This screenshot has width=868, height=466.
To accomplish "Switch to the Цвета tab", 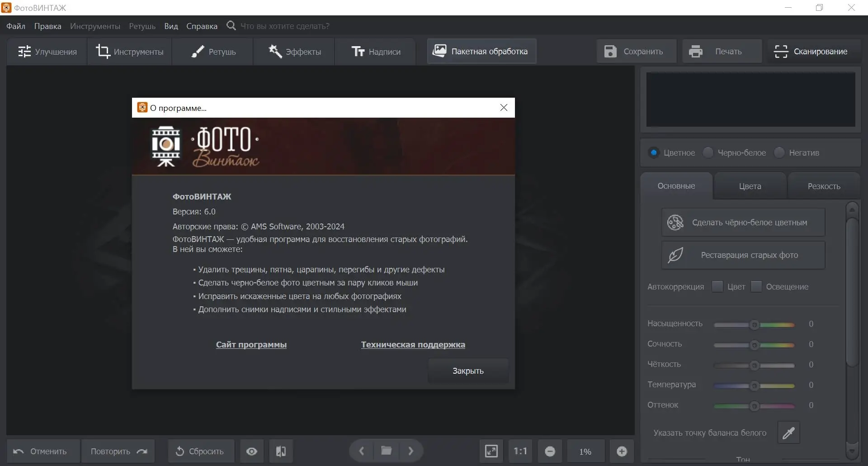I will coord(750,186).
